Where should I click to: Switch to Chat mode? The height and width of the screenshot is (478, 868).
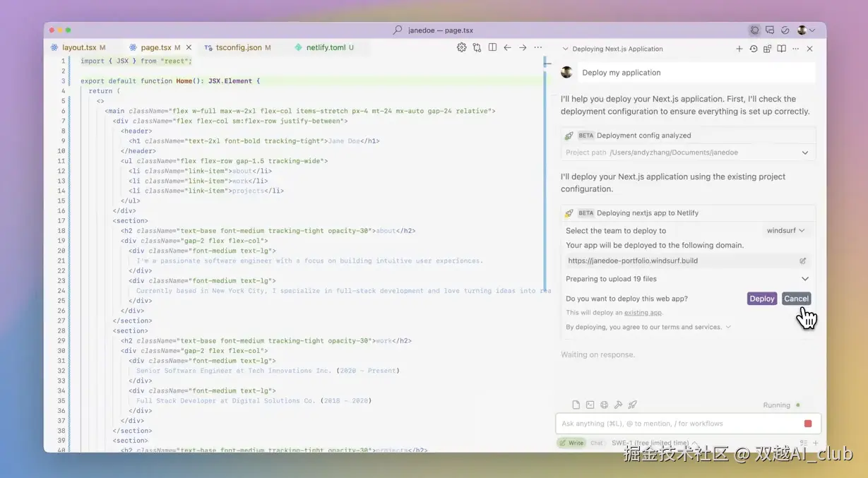597,443
